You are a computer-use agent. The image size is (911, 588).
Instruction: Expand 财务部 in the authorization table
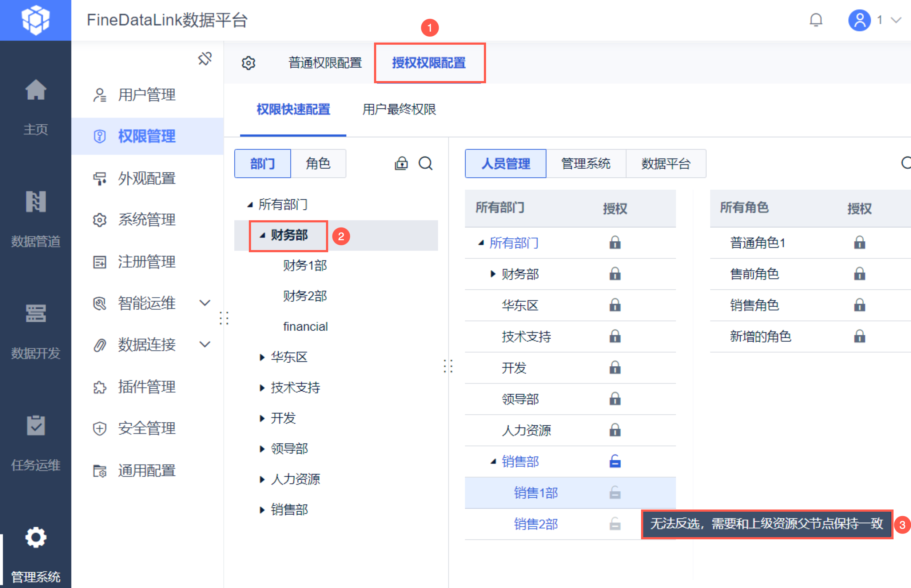[x=493, y=274]
